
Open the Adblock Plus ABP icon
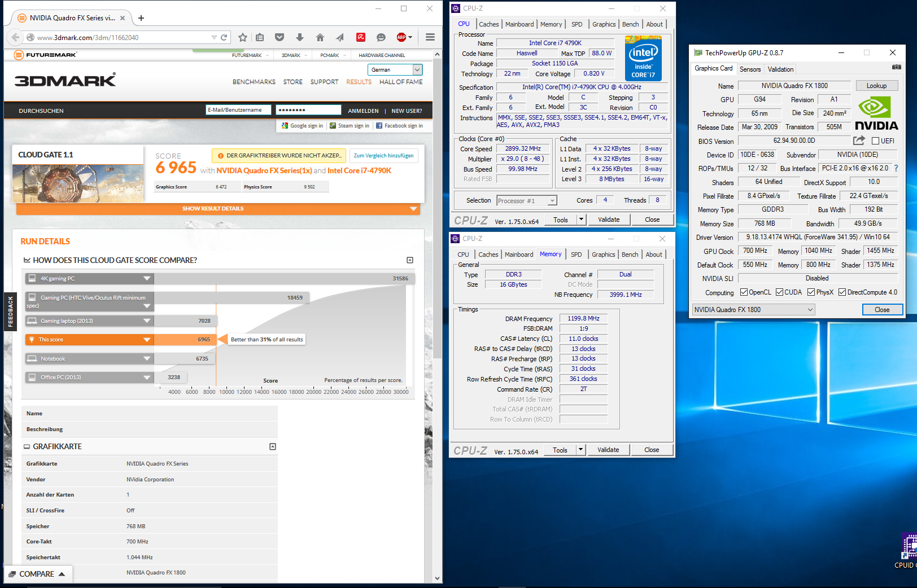point(401,37)
